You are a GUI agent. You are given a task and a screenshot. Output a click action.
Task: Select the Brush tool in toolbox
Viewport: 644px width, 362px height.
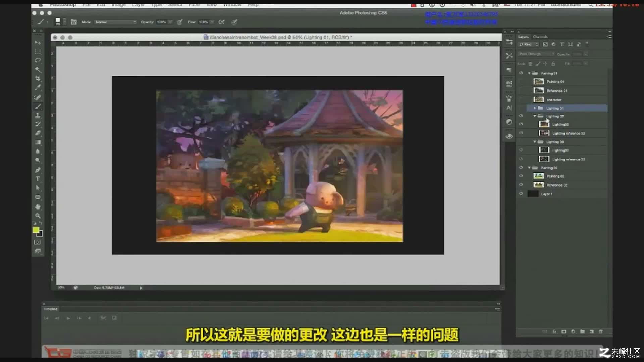point(38,106)
